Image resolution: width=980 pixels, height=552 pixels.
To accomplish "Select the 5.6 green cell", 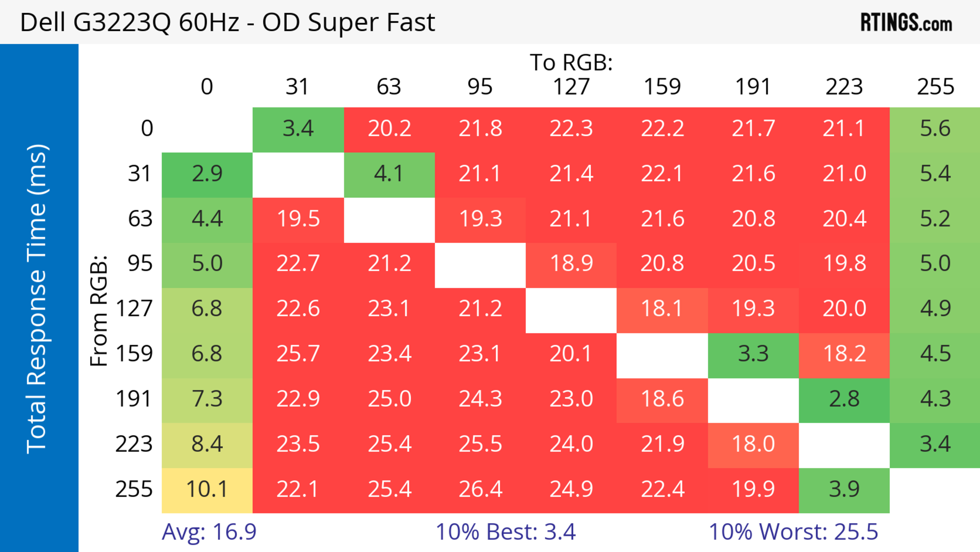I will (x=935, y=129).
